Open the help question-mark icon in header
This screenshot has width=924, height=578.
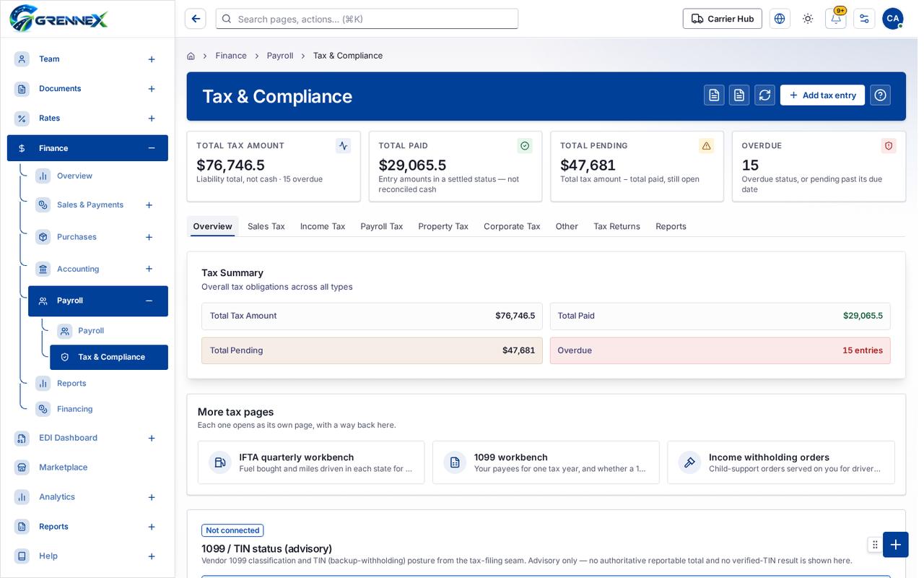tap(880, 95)
